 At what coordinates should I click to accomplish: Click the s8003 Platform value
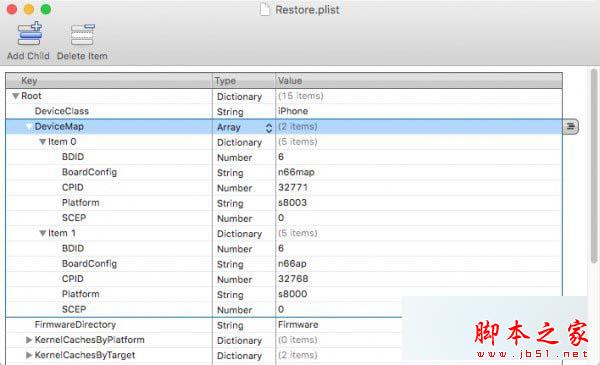[292, 203]
